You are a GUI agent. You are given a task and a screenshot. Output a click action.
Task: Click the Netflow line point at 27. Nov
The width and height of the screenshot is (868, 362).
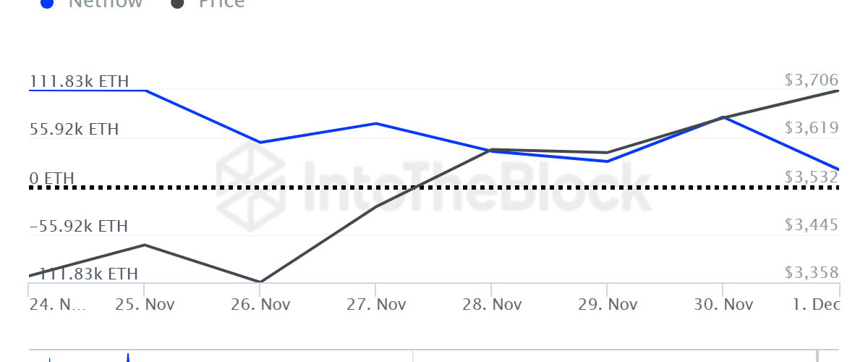[x=376, y=124]
